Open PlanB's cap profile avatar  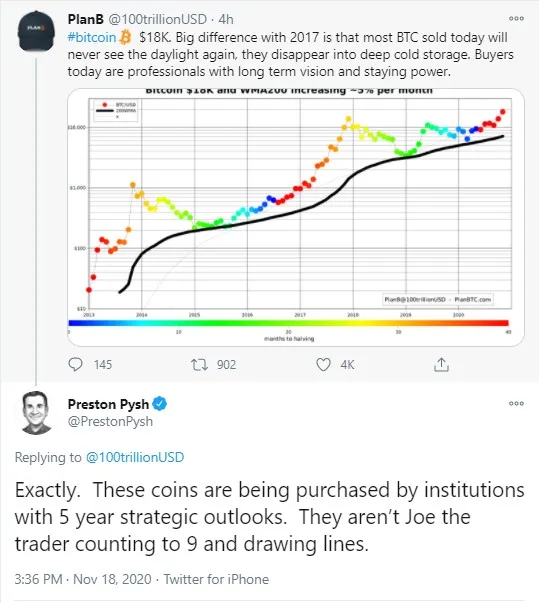(36, 31)
